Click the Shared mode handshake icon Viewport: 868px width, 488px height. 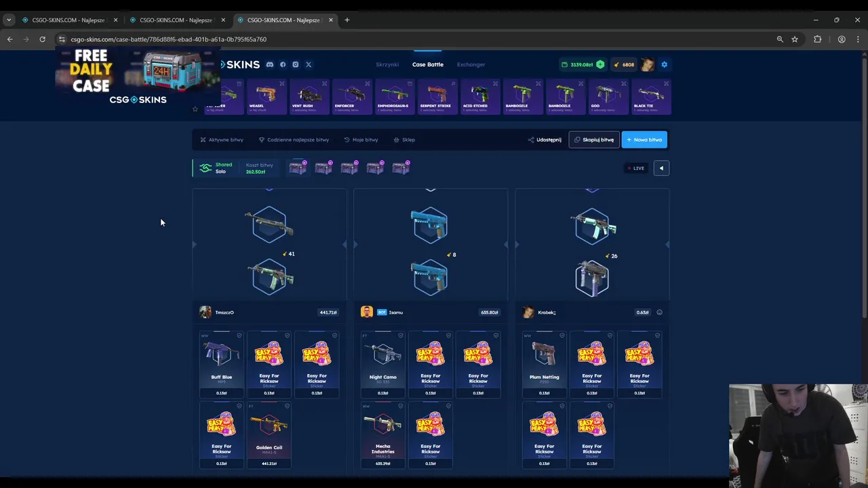point(206,168)
